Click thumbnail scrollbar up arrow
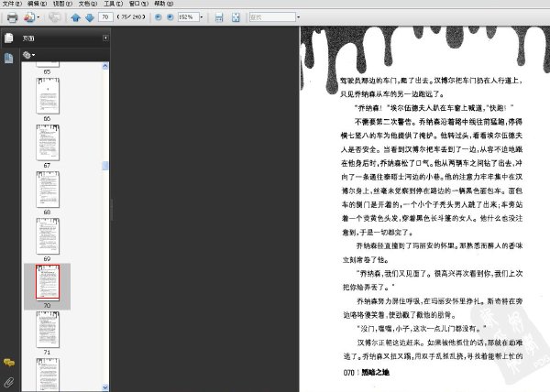550x392 pixels. 105,66
